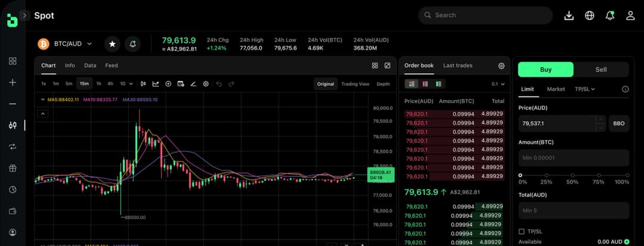The width and height of the screenshot is (644, 246).
Task: Select the drawing line tool icon
Action: pos(193,83)
